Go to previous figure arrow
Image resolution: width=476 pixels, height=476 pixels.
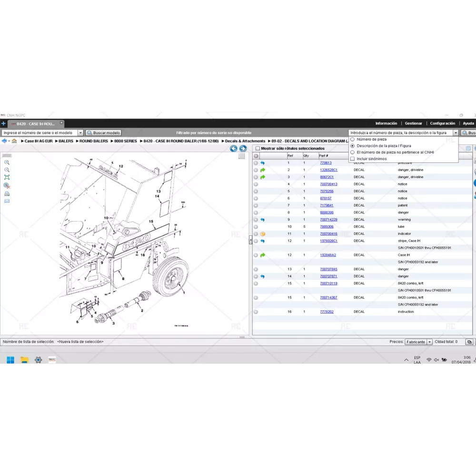234,149
